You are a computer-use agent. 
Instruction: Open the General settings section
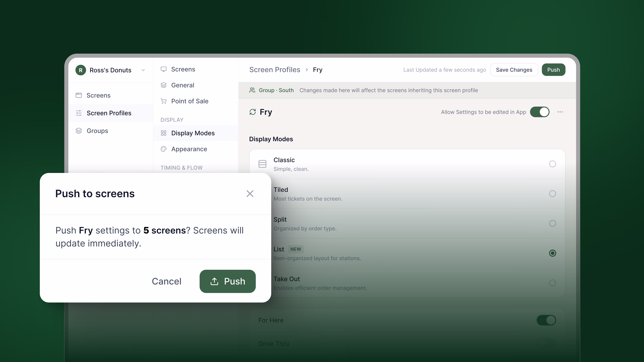[195, 85]
